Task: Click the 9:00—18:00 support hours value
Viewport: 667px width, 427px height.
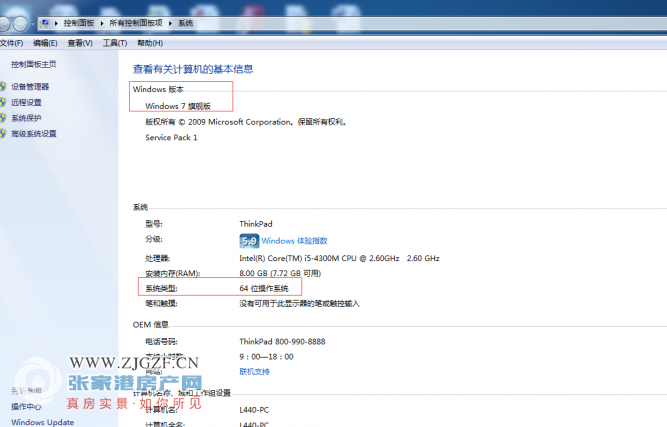Action: click(x=266, y=357)
